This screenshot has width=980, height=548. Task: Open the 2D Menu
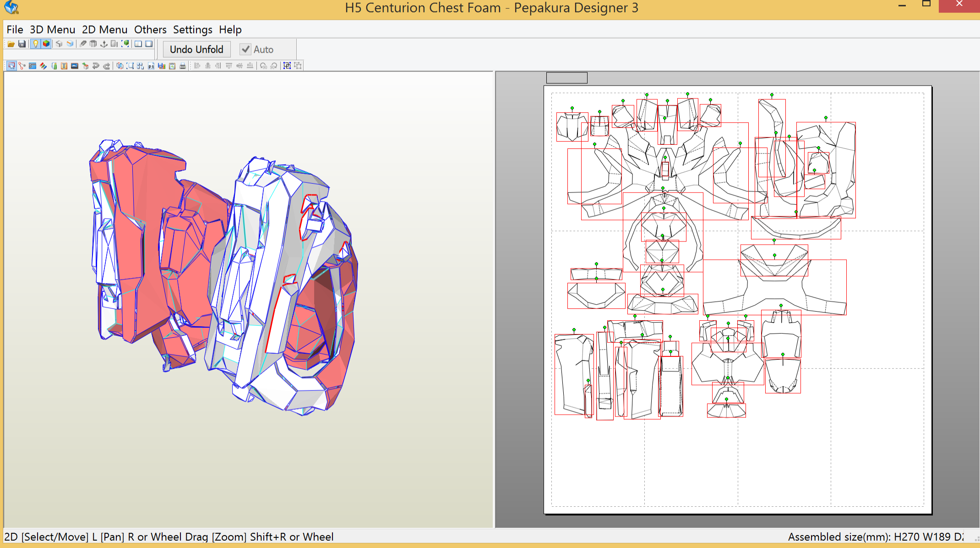point(104,29)
